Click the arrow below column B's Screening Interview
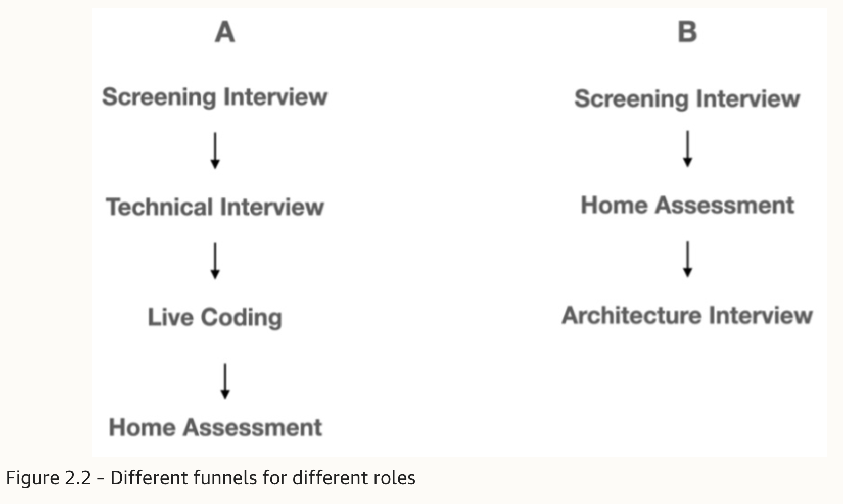The width and height of the screenshot is (843, 504). click(x=687, y=148)
